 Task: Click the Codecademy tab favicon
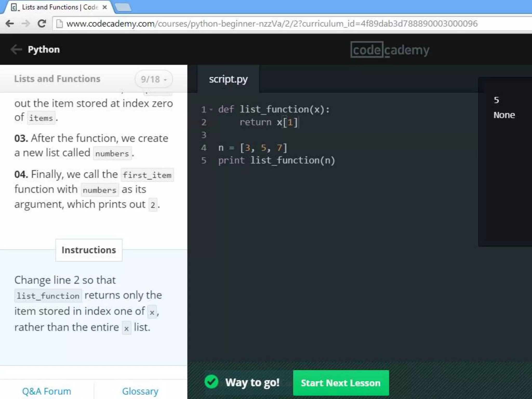tap(15, 7)
